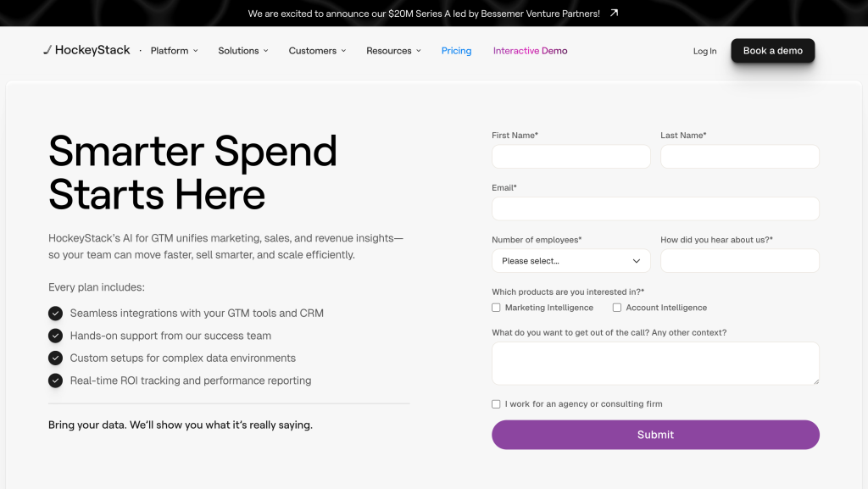Click the chevron next to Platform
868x489 pixels.
pyautogui.click(x=197, y=51)
